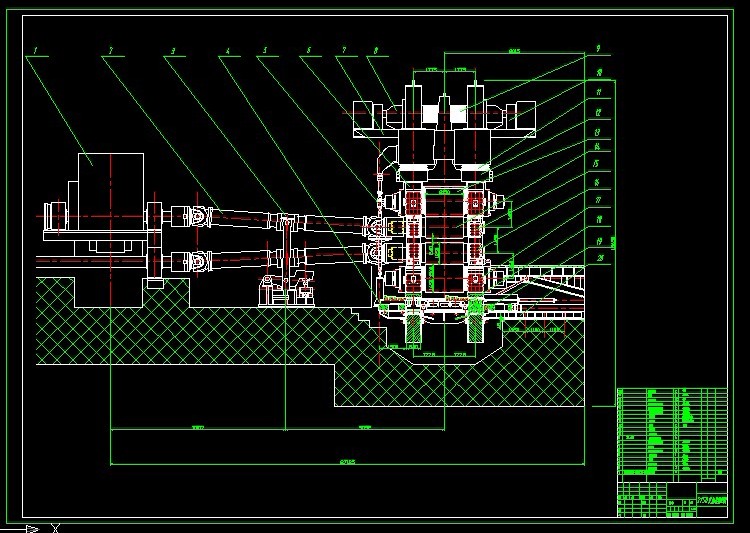
Task: Select part callout number 10
Action: 598,73
